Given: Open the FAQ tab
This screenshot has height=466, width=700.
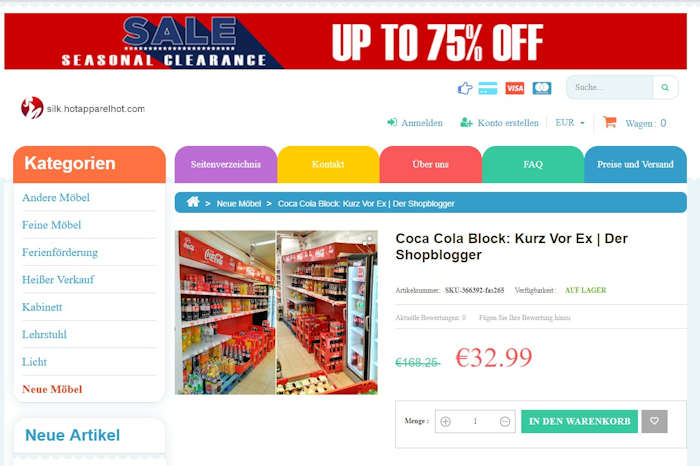Looking at the screenshot, I should click(x=533, y=164).
